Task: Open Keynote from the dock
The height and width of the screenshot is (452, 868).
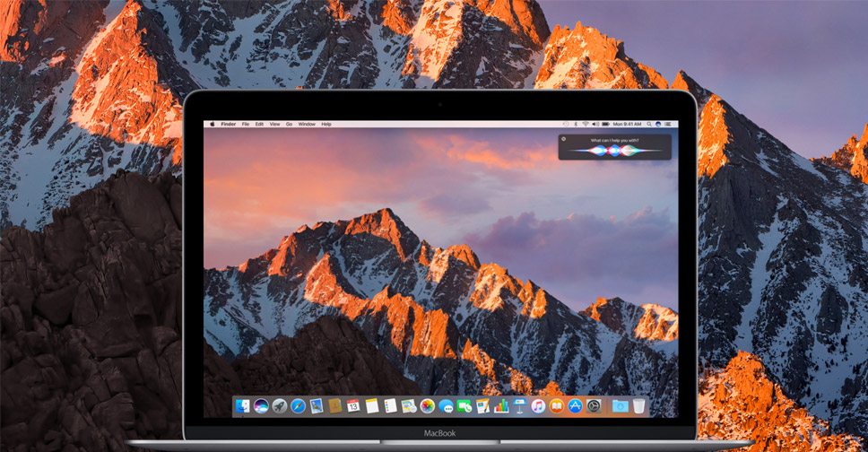Action: pos(519,406)
